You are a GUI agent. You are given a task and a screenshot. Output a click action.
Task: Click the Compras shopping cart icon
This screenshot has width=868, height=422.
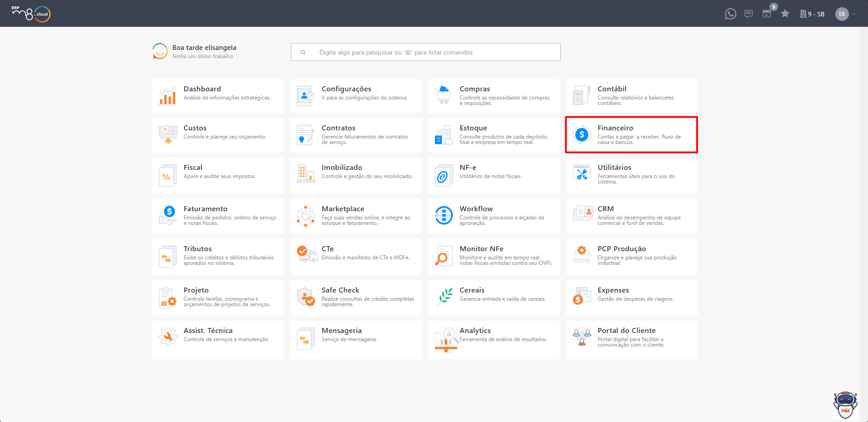point(443,95)
